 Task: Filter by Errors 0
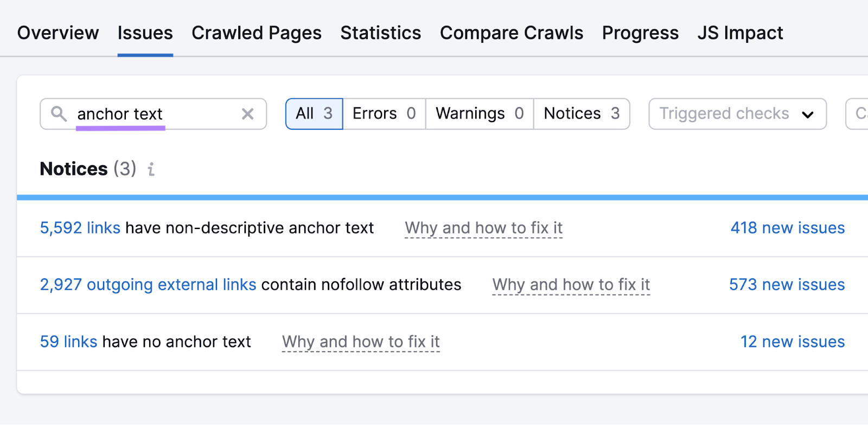pos(384,114)
